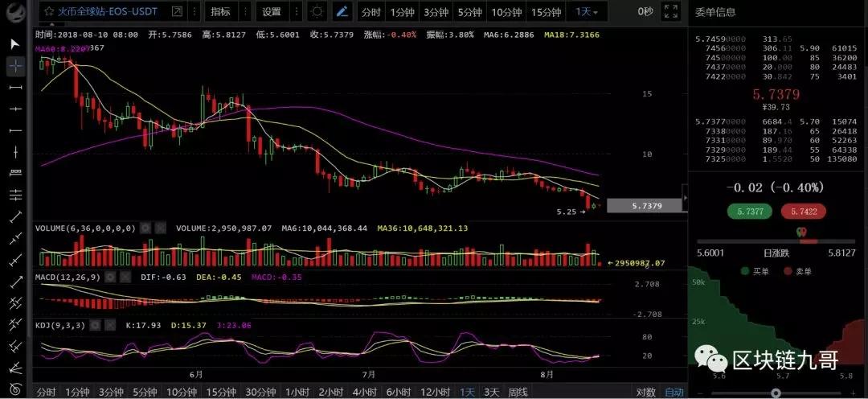868x399 pixels.
Task: Open MACD indicator settings gear
Action: pyautogui.click(x=109, y=277)
